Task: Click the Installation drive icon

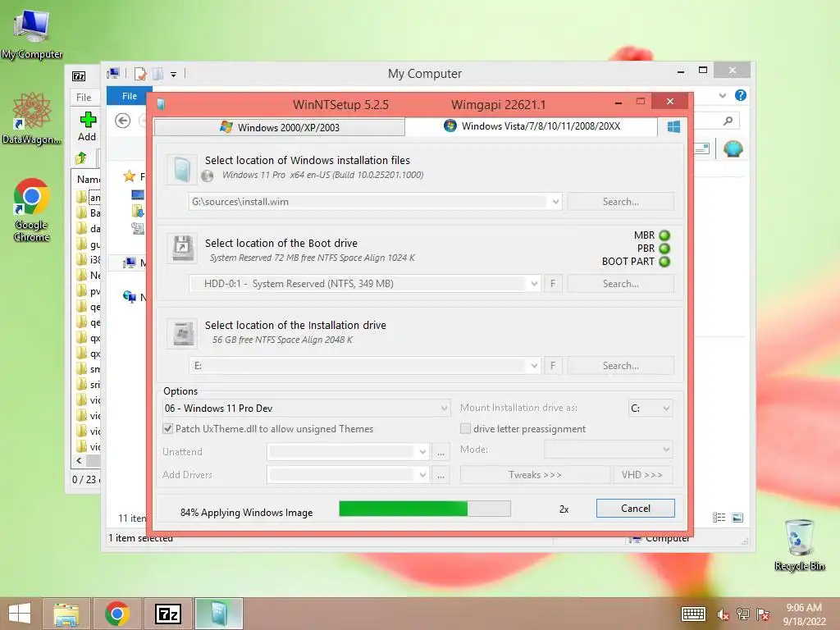Action: [x=182, y=334]
